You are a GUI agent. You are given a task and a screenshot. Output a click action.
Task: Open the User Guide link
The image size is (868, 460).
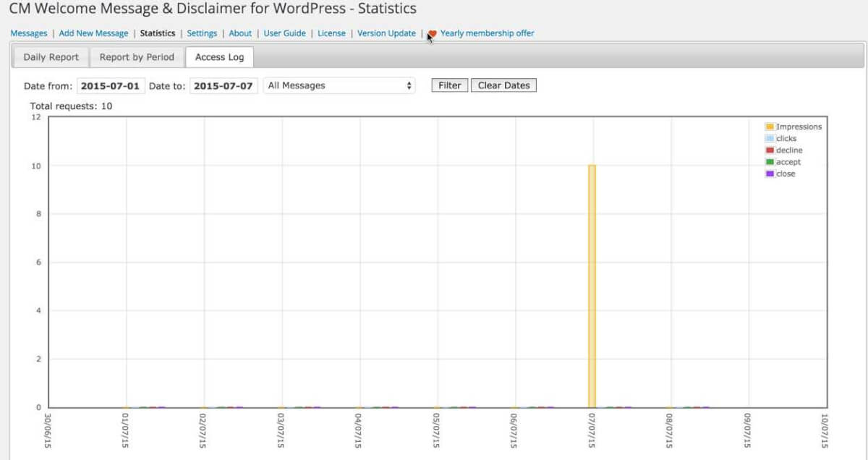284,33
